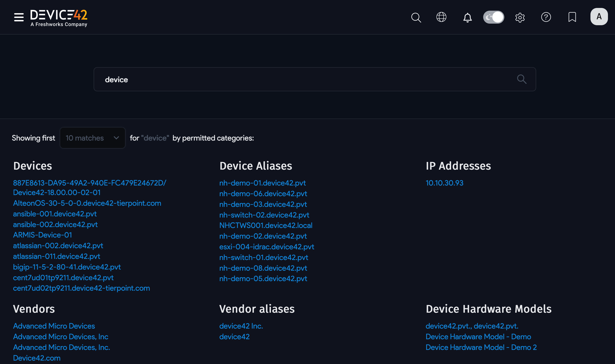Open vendor alias device42 Inc.
615x364 pixels.
(241, 326)
